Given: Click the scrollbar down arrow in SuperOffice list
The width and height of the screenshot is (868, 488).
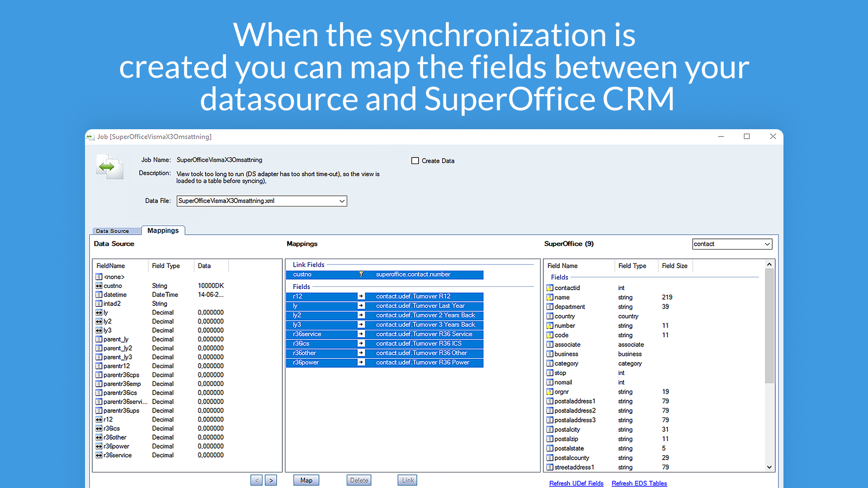Looking at the screenshot, I should tap(769, 467).
